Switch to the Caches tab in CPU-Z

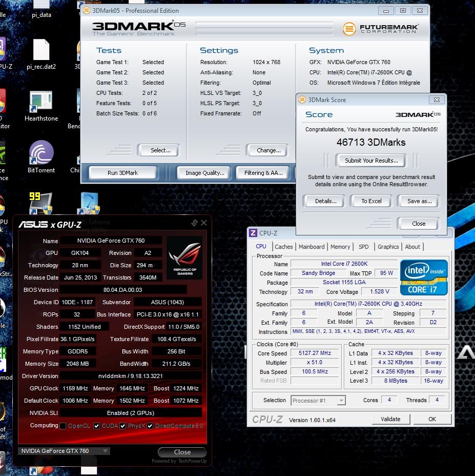point(283,247)
